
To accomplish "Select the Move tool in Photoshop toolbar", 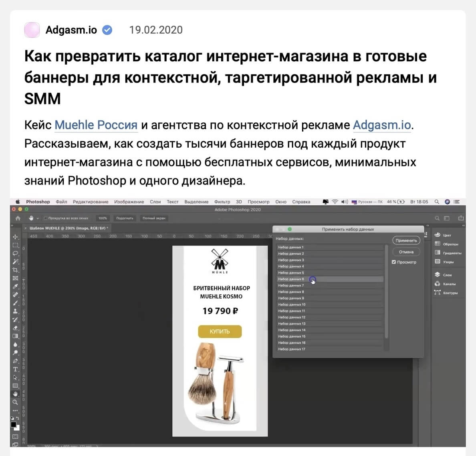I will [x=15, y=237].
